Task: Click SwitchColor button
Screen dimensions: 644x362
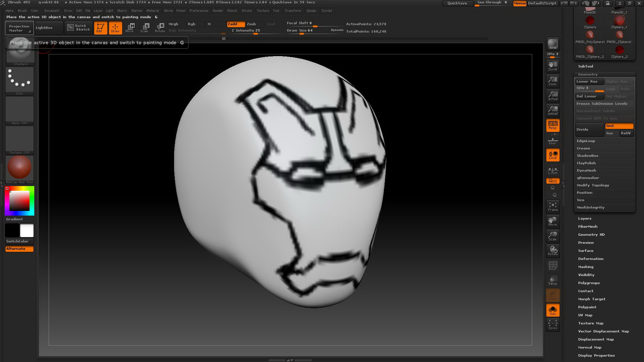Action: tap(19, 241)
